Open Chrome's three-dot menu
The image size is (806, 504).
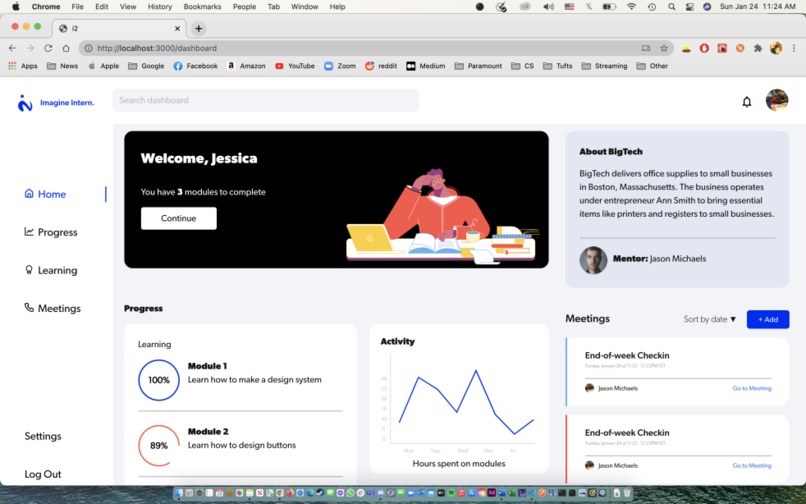[x=794, y=48]
